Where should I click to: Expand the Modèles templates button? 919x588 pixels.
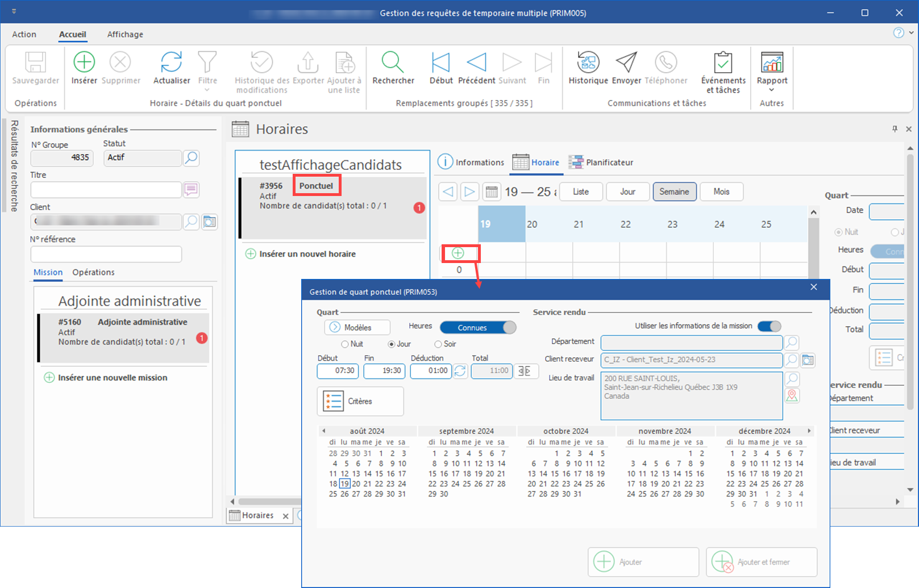357,327
